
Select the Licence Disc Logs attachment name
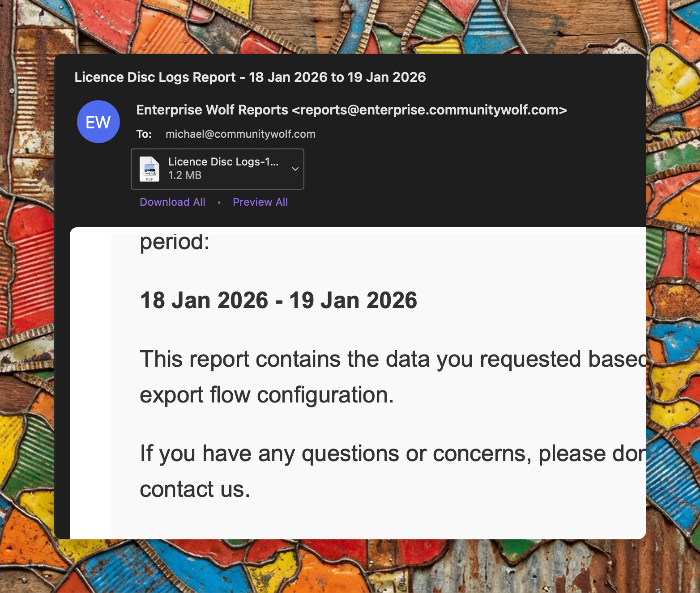[223, 162]
